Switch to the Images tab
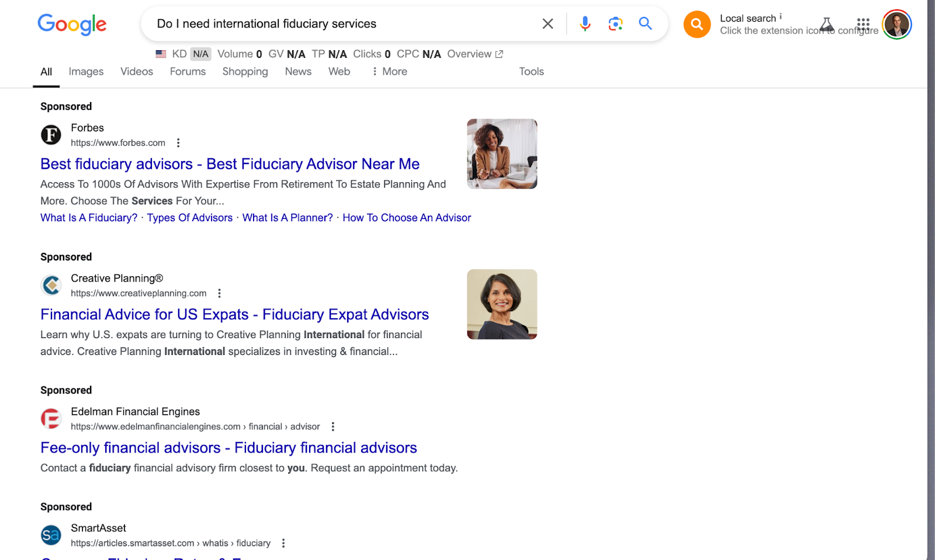Viewport: 935px width, 560px height. (86, 71)
